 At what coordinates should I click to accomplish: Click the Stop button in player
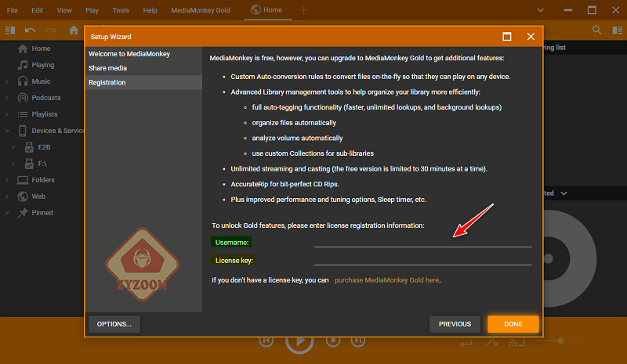[x=333, y=341]
